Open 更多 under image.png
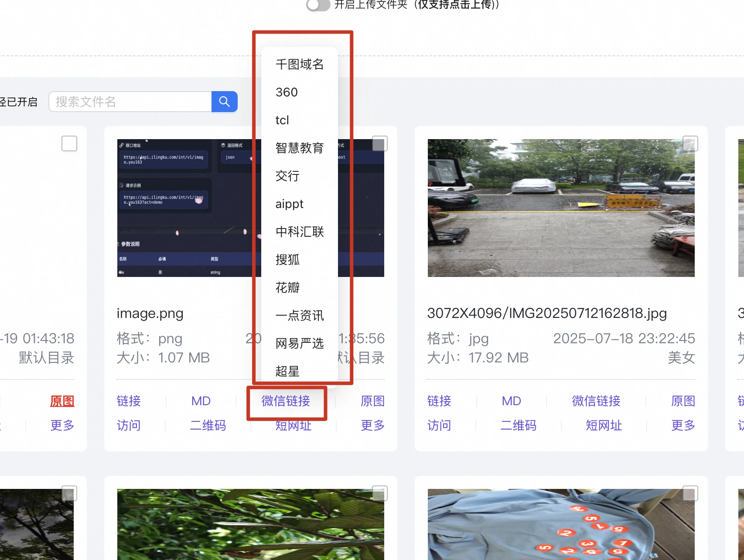The height and width of the screenshot is (560, 744). 373,425
